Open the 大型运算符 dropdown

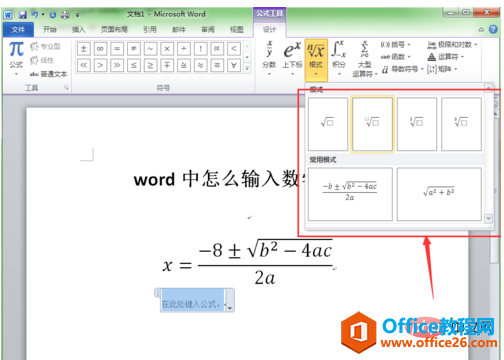(x=364, y=59)
